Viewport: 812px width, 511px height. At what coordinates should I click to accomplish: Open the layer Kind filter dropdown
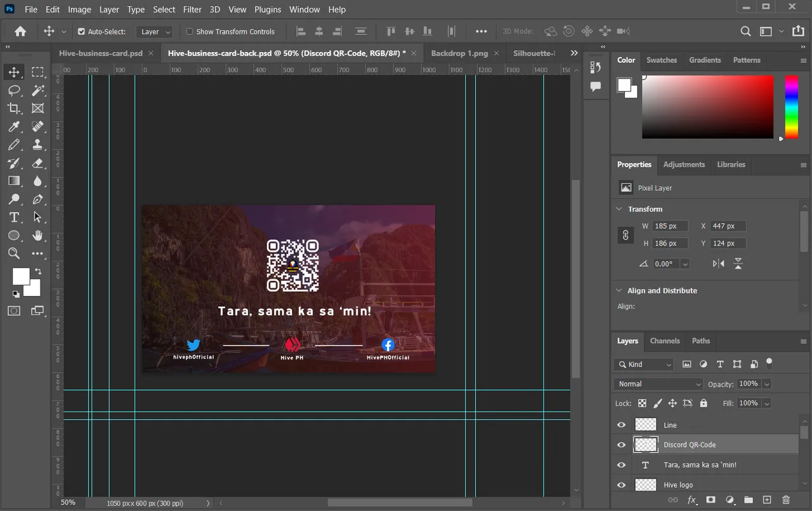(x=644, y=365)
